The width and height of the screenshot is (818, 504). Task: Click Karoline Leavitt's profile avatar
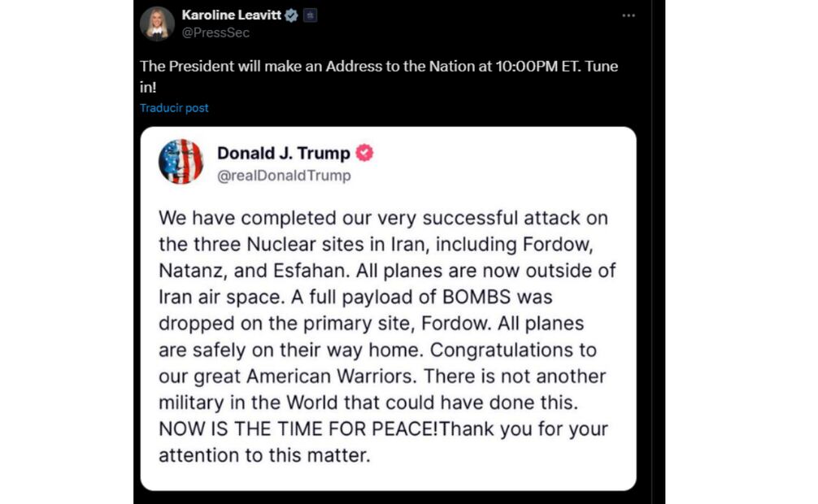pyautogui.click(x=157, y=24)
